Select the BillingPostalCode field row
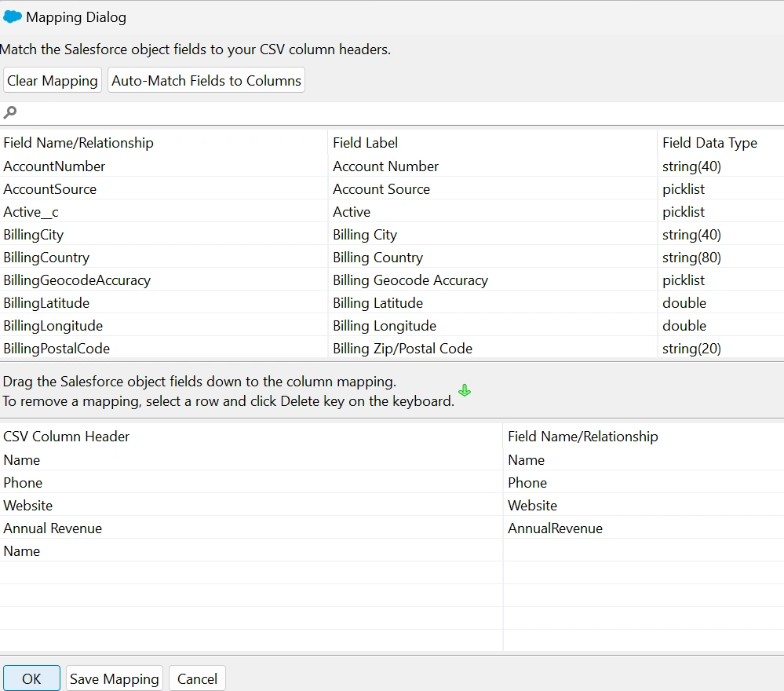This screenshot has width=784, height=691. (57, 349)
